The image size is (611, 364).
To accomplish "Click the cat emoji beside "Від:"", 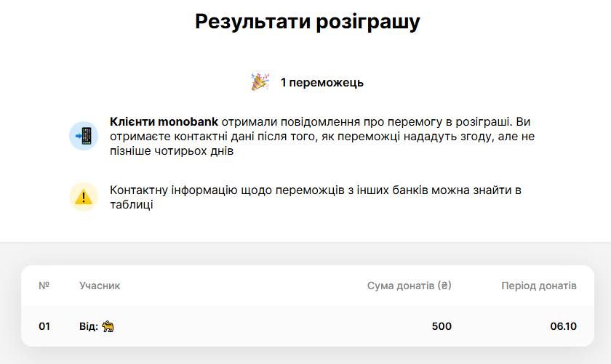I will (108, 326).
